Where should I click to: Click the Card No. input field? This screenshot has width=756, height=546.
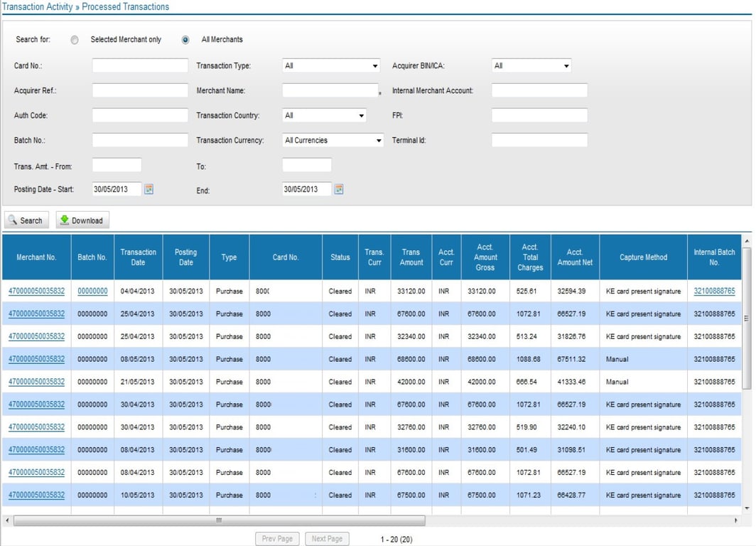140,66
